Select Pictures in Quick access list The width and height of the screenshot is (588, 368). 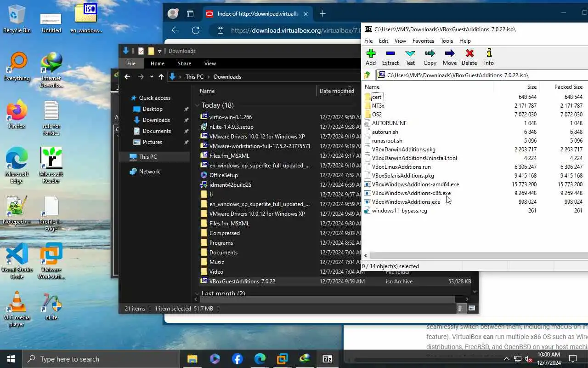tap(153, 142)
